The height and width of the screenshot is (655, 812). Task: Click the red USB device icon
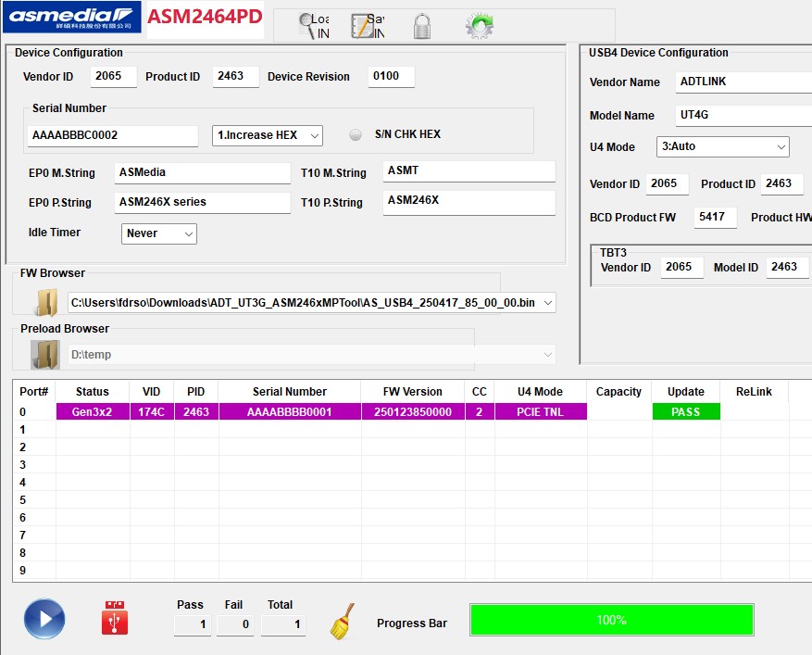[x=115, y=619]
